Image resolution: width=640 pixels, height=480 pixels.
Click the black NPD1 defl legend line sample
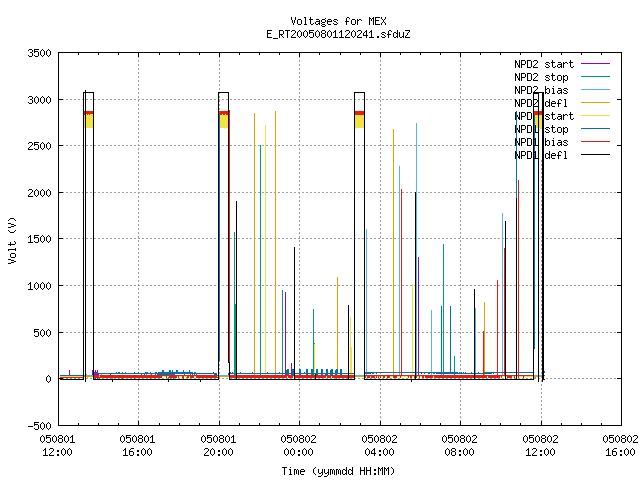tap(596, 155)
